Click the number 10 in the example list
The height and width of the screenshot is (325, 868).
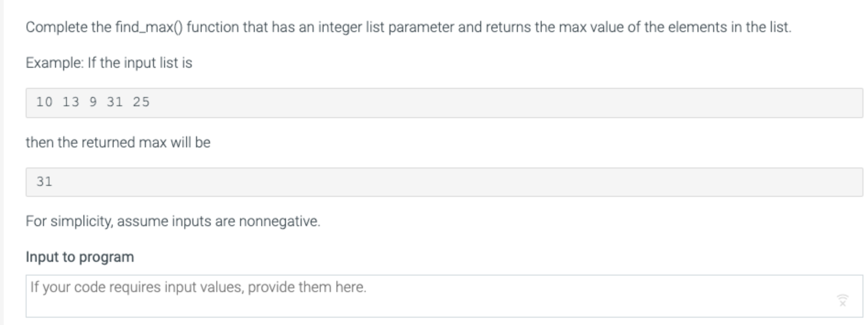pyautogui.click(x=44, y=102)
